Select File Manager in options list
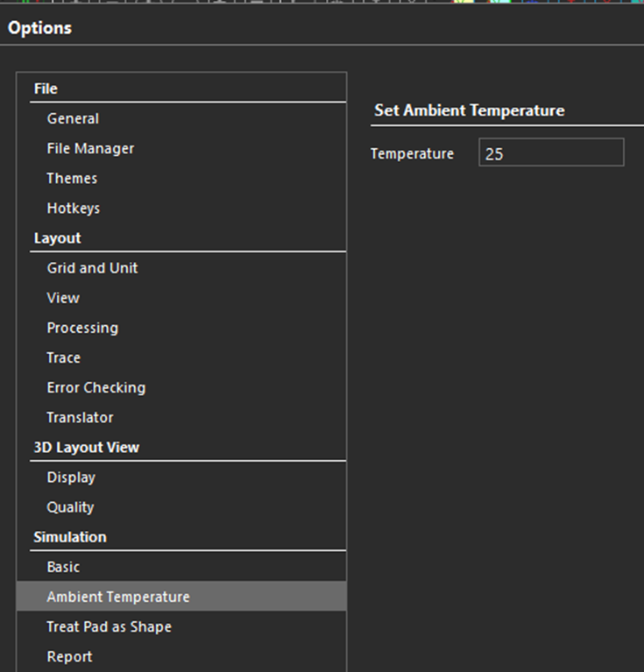The height and width of the screenshot is (672, 644). [181, 149]
